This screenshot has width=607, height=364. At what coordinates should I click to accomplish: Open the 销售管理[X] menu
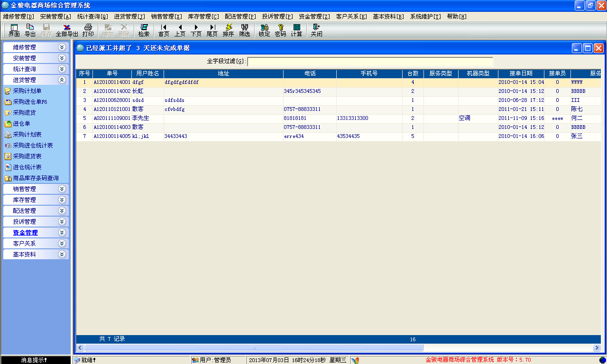click(x=166, y=17)
